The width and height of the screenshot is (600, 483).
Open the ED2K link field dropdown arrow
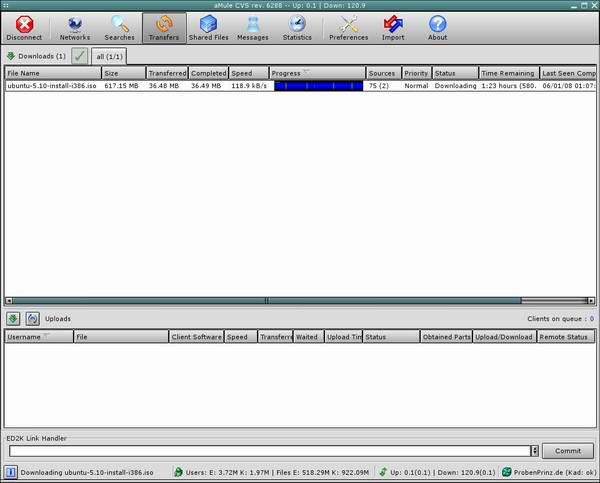tap(534, 451)
